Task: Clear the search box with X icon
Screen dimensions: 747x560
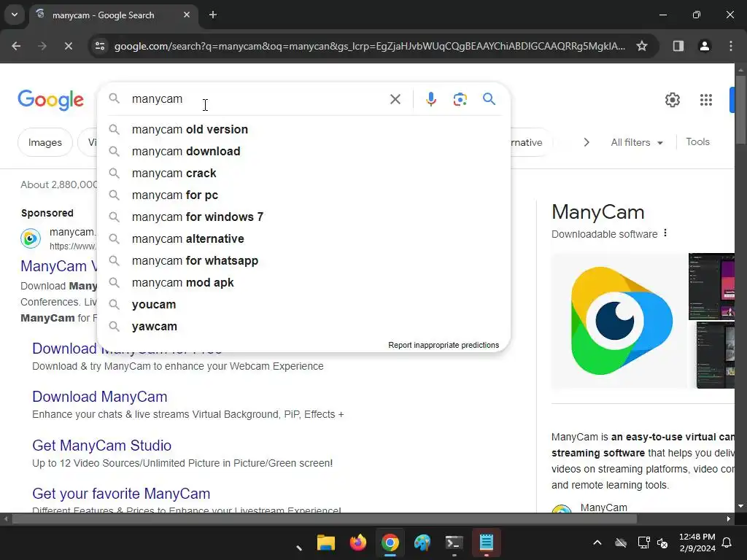Action: coord(395,99)
